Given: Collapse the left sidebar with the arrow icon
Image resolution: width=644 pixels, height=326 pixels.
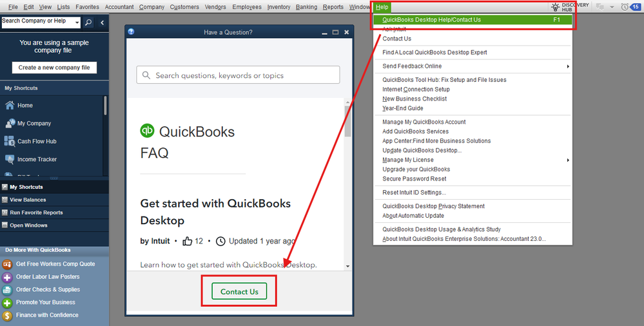Looking at the screenshot, I should [x=102, y=23].
